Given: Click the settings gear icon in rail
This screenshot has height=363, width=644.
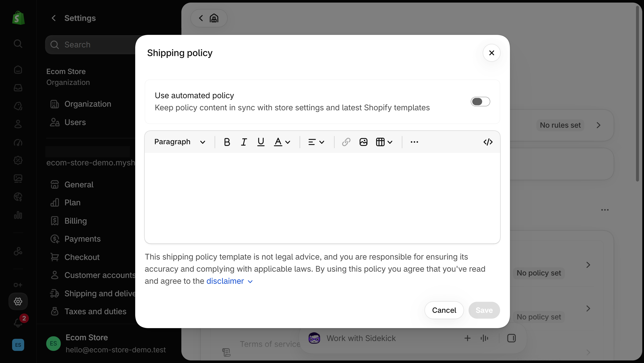Looking at the screenshot, I should point(18,301).
